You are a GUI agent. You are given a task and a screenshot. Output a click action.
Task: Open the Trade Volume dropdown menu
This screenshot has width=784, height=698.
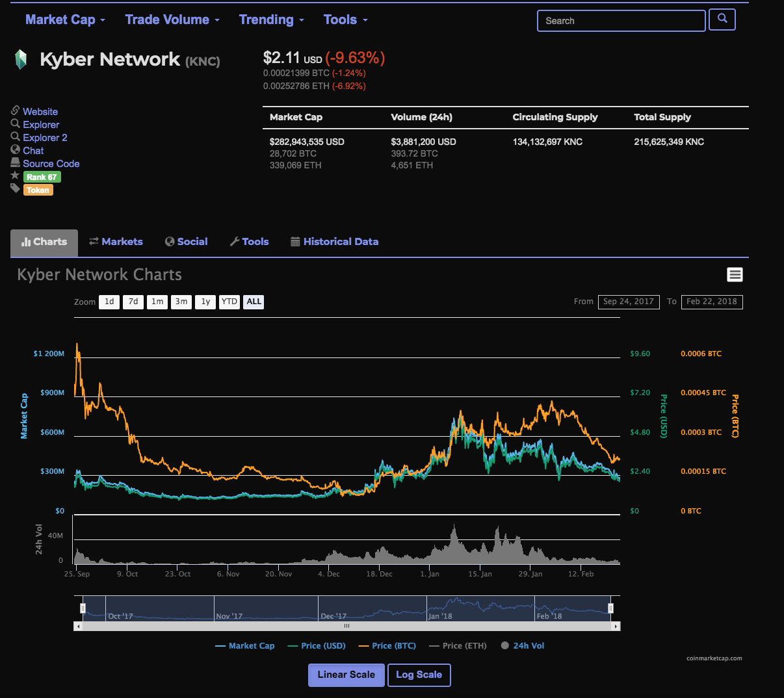point(172,19)
